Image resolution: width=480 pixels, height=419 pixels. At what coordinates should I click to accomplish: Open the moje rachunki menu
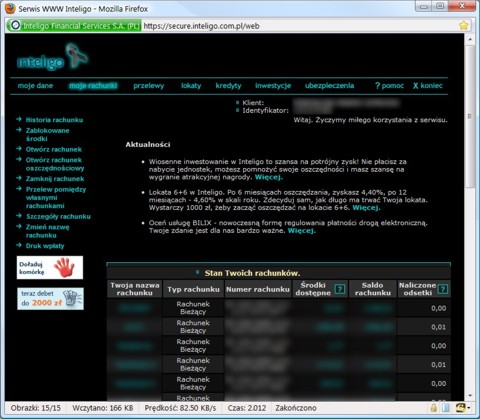[x=93, y=86]
